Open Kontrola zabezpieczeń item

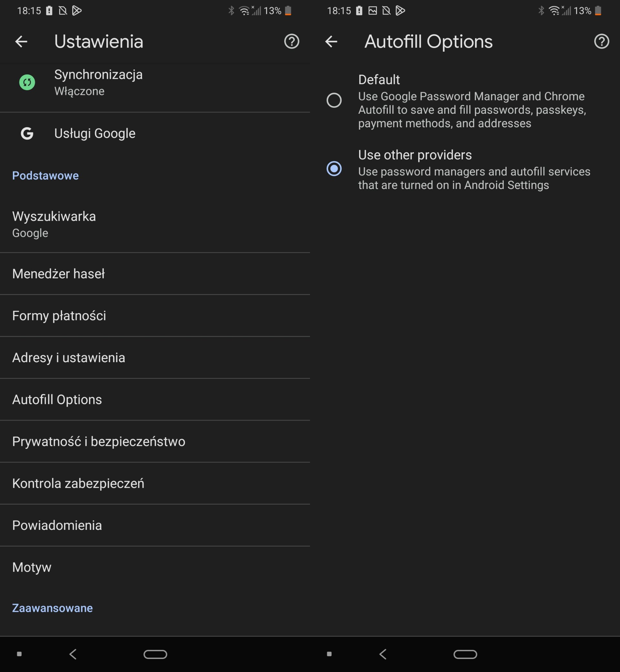pos(78,484)
